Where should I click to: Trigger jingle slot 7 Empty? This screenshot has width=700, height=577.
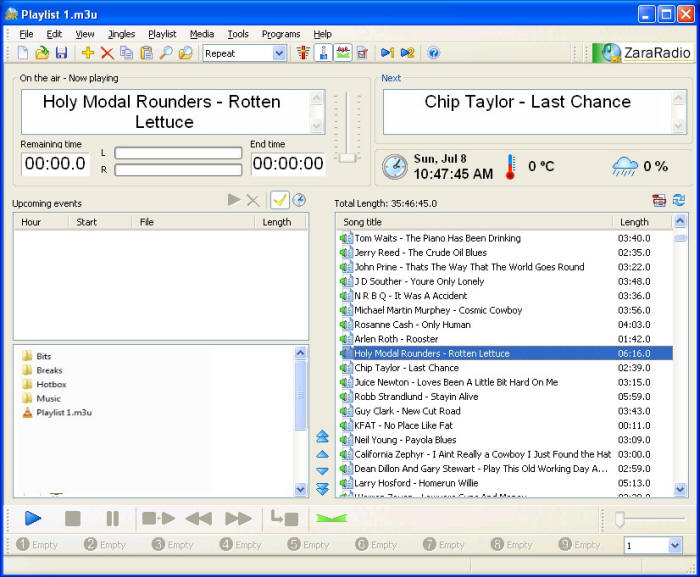point(444,545)
